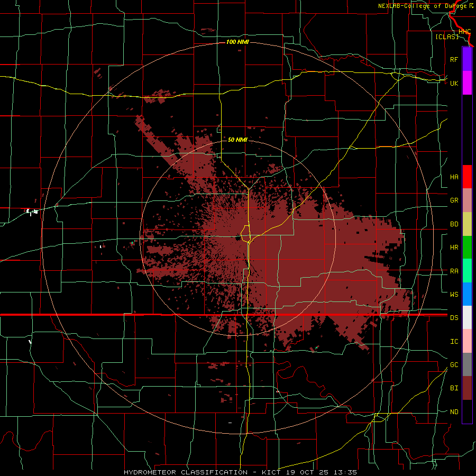Viewport: 476px width, 476px height.
Task: Click the BI dark red legend swatch
Action: (x=467, y=388)
